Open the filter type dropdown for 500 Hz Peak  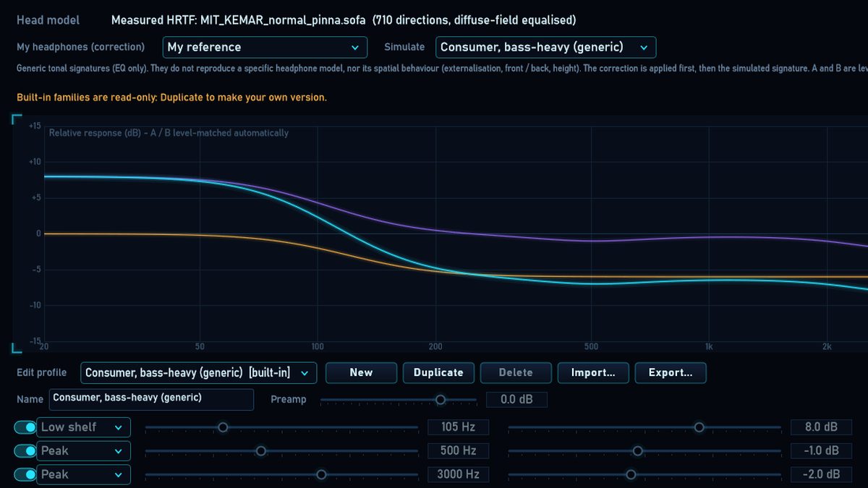[83, 451]
